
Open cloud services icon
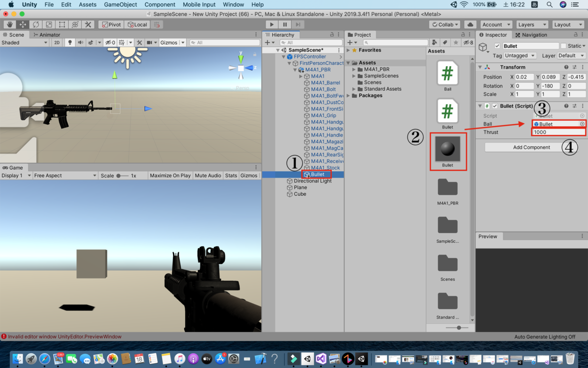click(x=470, y=25)
